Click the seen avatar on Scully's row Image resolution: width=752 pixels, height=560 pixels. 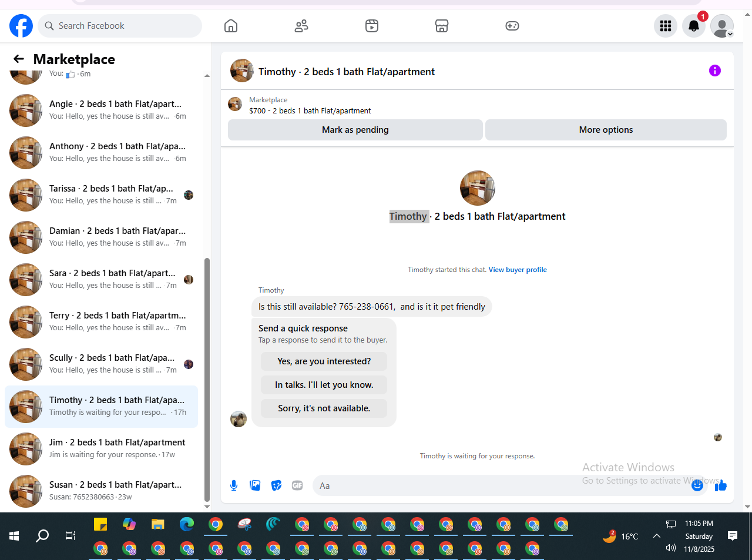point(189,364)
